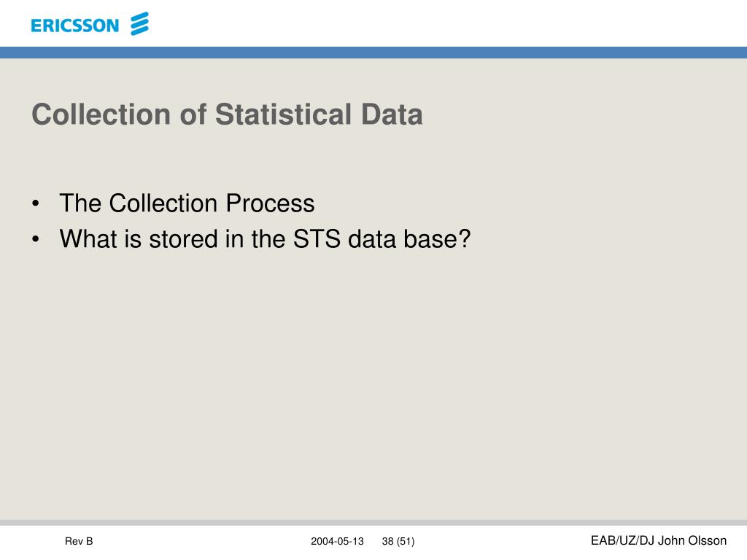Click the slide number 38 in footer
The height and width of the screenshot is (560, 747).
pos(388,542)
